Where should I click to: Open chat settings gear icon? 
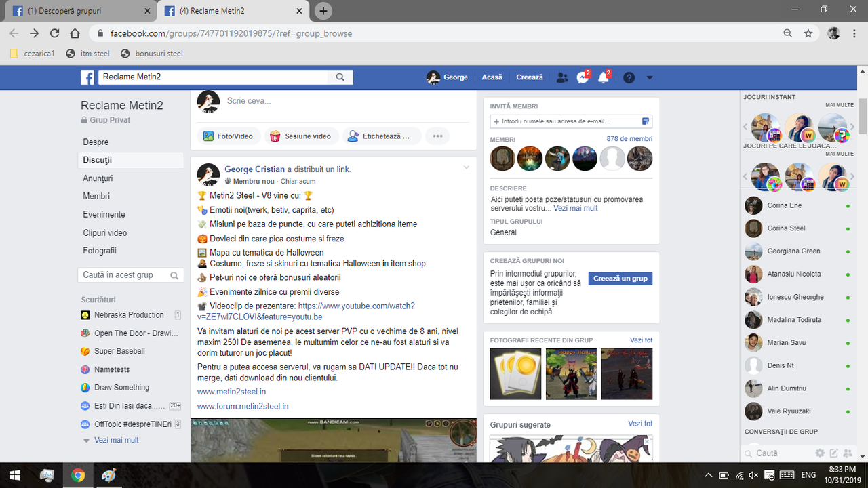pos(820,453)
